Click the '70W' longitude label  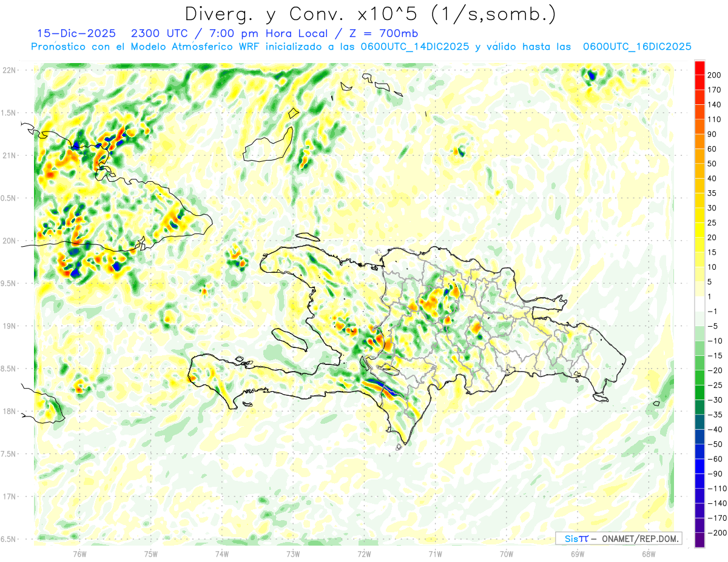(507, 554)
